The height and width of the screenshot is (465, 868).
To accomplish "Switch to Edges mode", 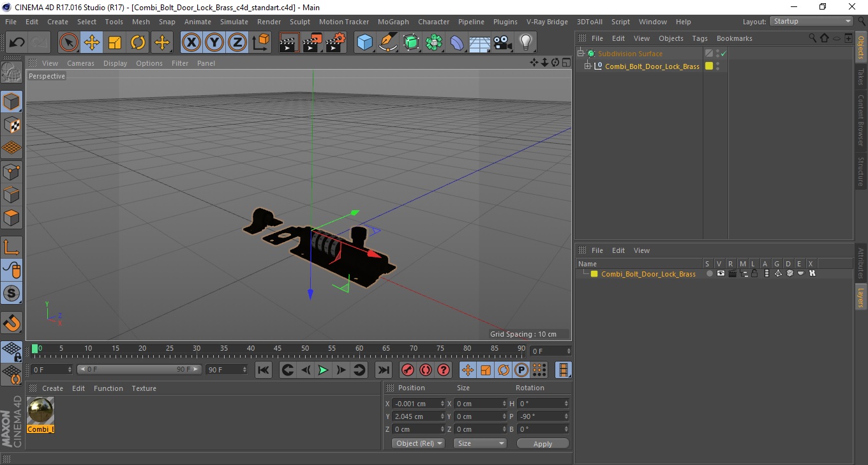I will [11, 194].
